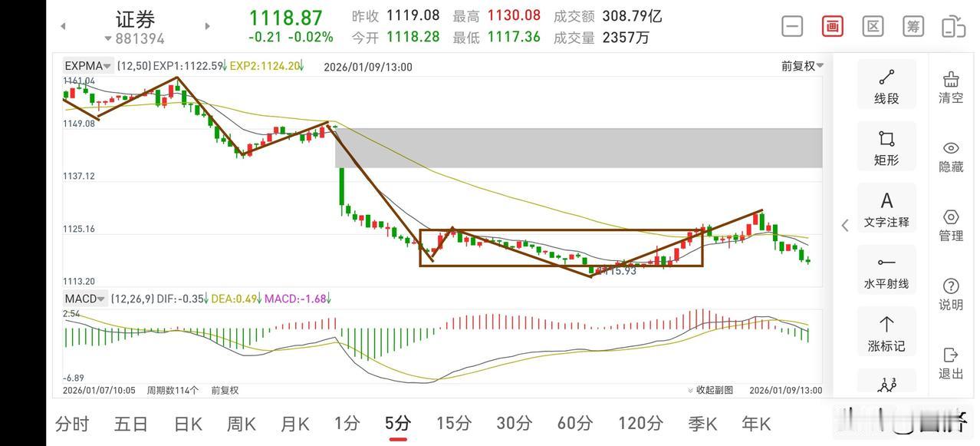Open the 管理 drawing management
980x446 pixels.
click(951, 226)
